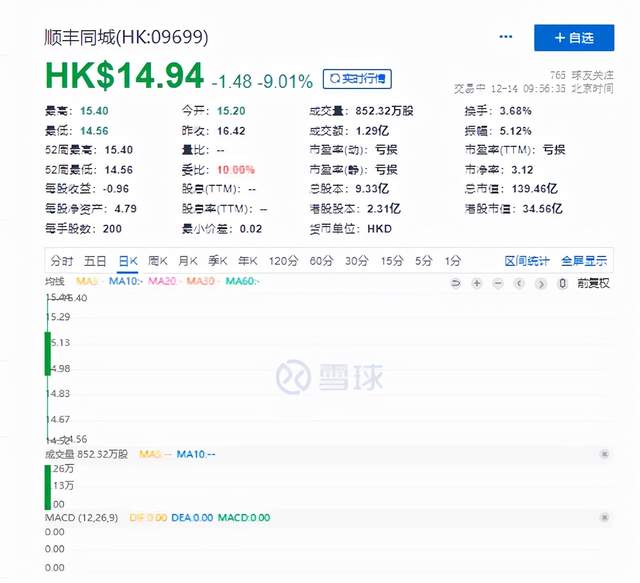The width and height of the screenshot is (640, 583).
Task: Click the 最低 value 14.56
Action: click(x=94, y=131)
